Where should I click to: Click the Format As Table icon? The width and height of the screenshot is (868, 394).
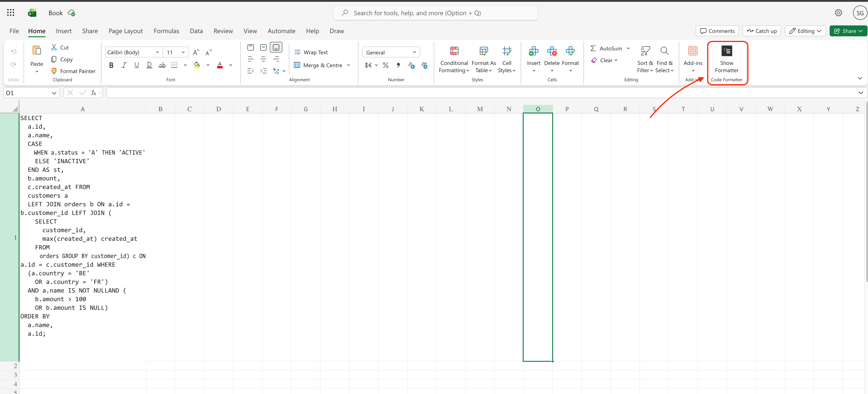point(483,51)
